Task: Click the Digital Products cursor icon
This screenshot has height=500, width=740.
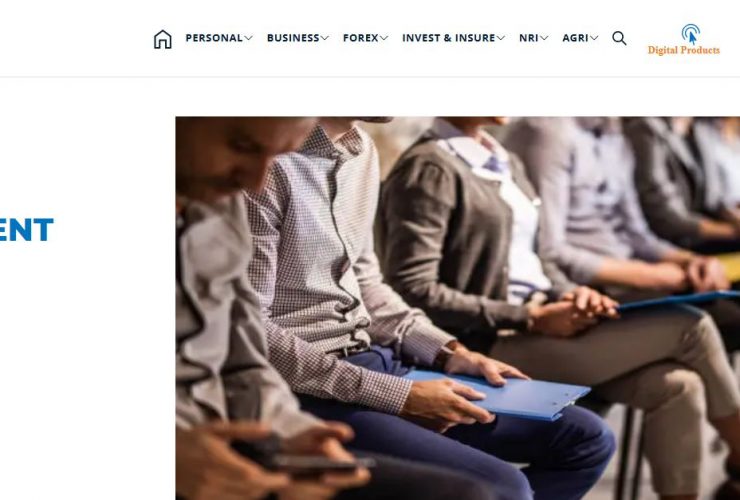Action: click(x=690, y=34)
